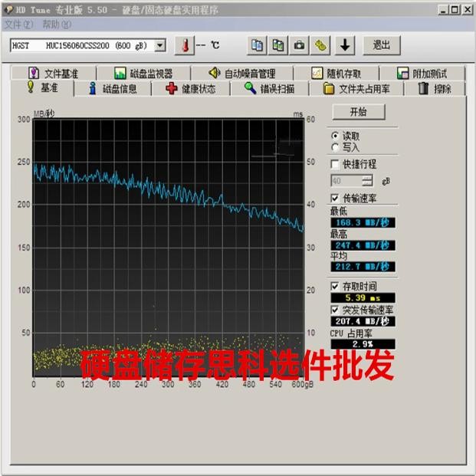Image resolution: width=476 pixels, height=476 pixels.
Task: Maximize the HD Tune window
Action: point(455,10)
